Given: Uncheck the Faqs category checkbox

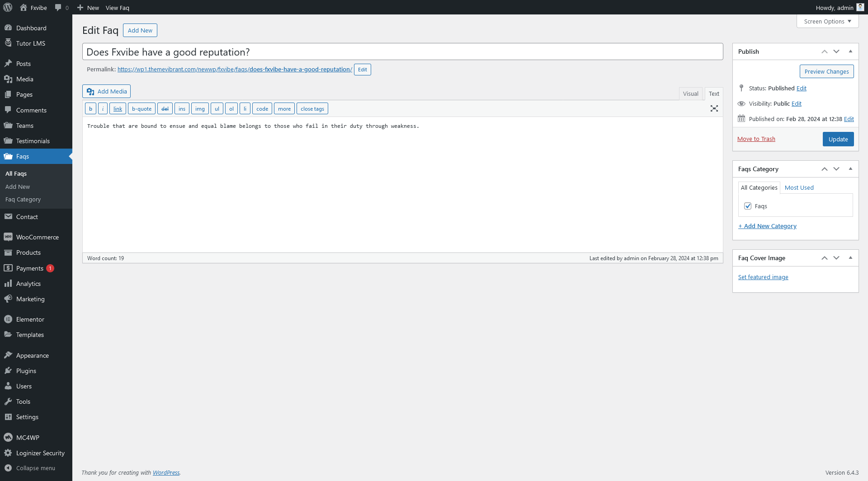Looking at the screenshot, I should 748,206.
